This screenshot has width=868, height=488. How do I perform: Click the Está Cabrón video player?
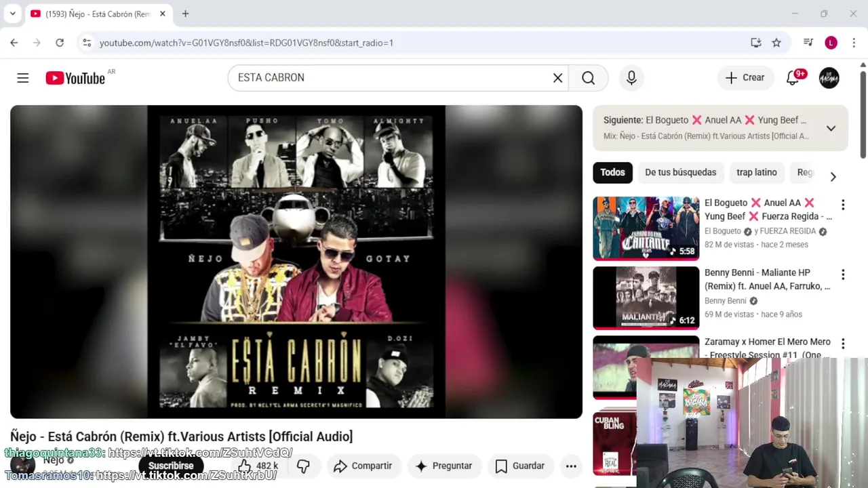tap(296, 262)
